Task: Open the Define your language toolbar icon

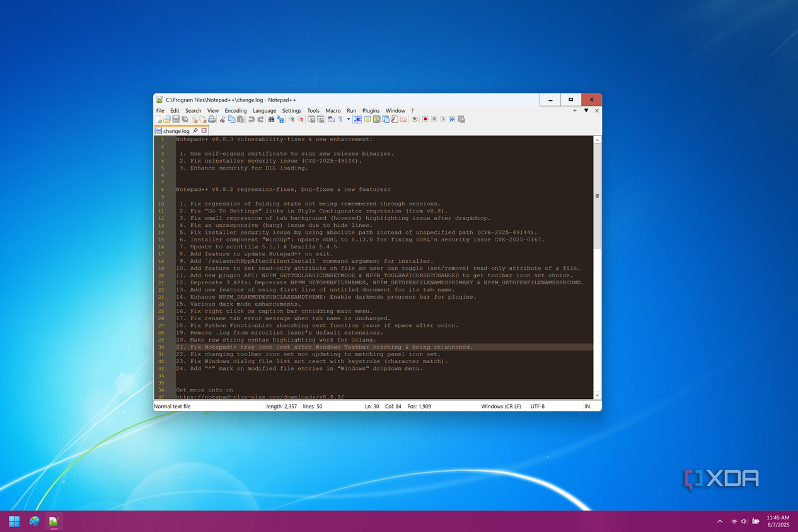Action: 367,119
